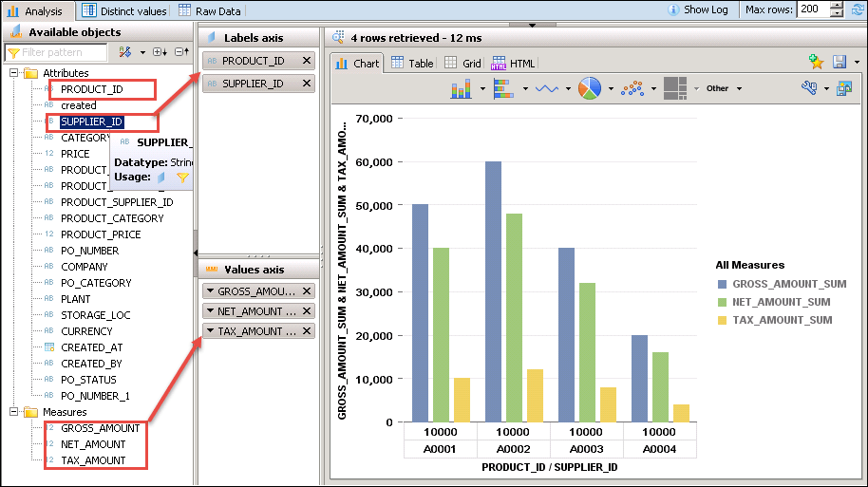Select the horizontal bar chart icon
Screen dimensions: 868x487
point(502,88)
